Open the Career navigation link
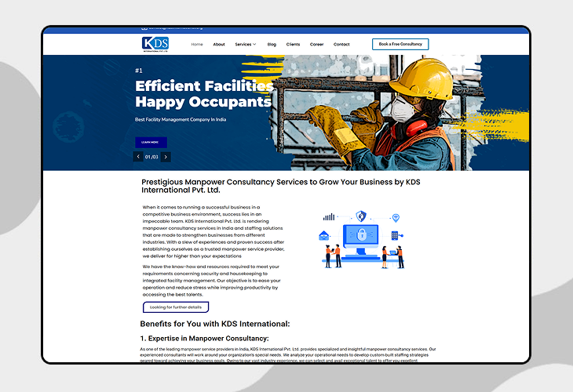573x392 pixels. tap(316, 45)
